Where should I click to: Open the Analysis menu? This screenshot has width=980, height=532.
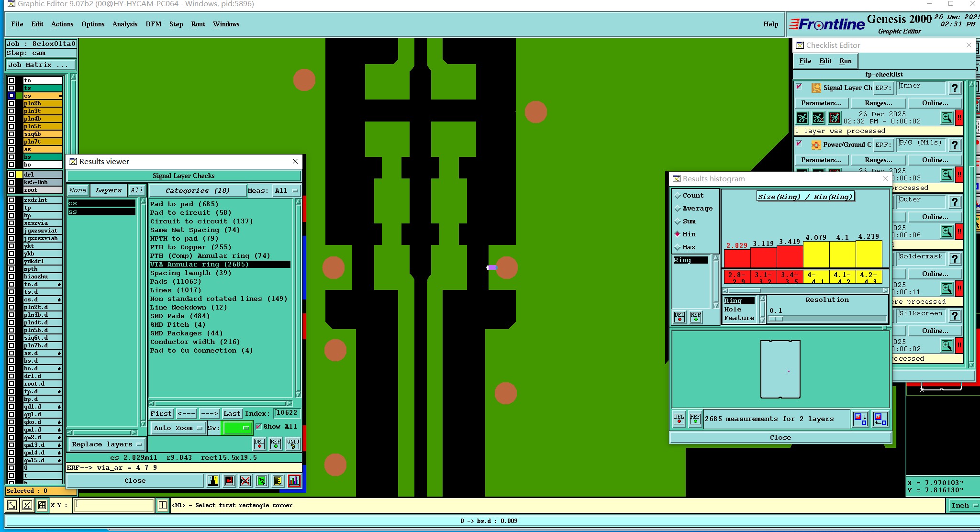(124, 24)
